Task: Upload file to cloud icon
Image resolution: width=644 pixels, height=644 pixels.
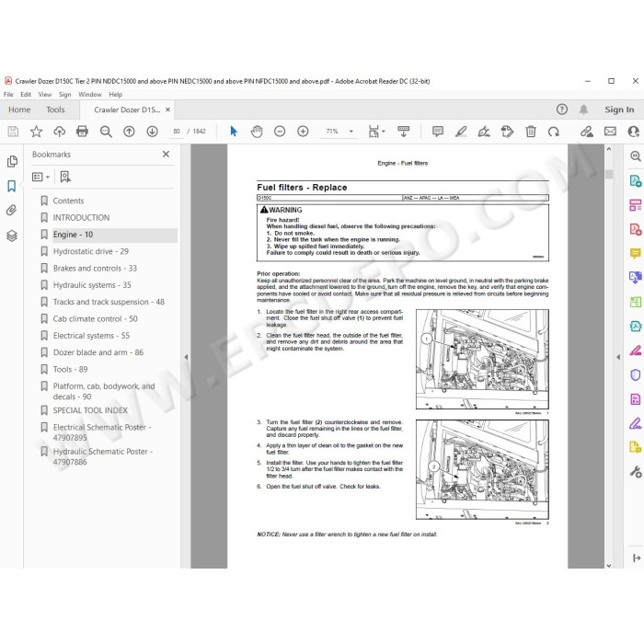Action: coord(60,132)
